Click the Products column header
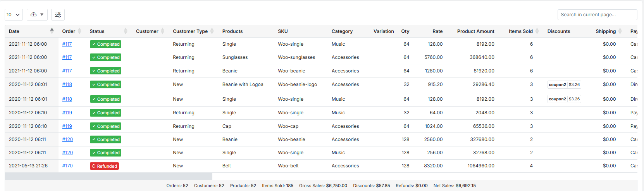This screenshot has width=644, height=191. [x=232, y=31]
